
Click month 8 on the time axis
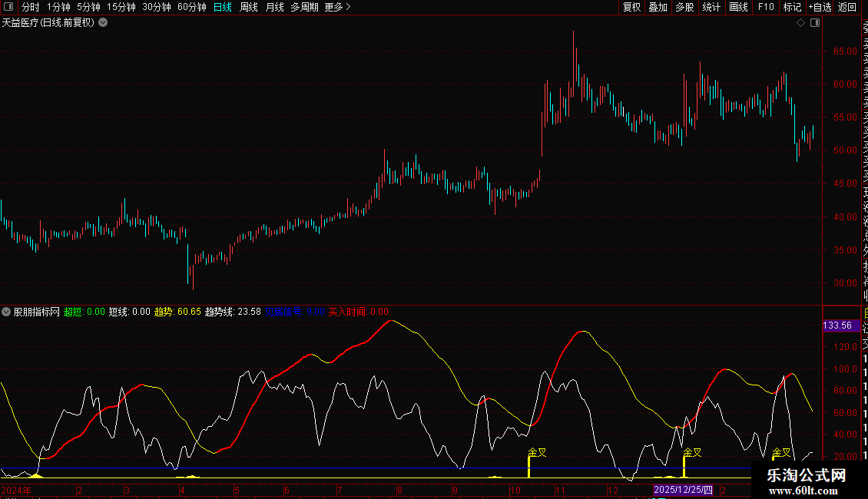point(399,491)
